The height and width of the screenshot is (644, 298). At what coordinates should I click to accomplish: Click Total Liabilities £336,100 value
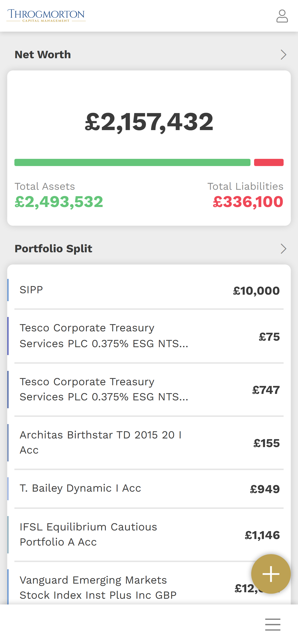[248, 202]
